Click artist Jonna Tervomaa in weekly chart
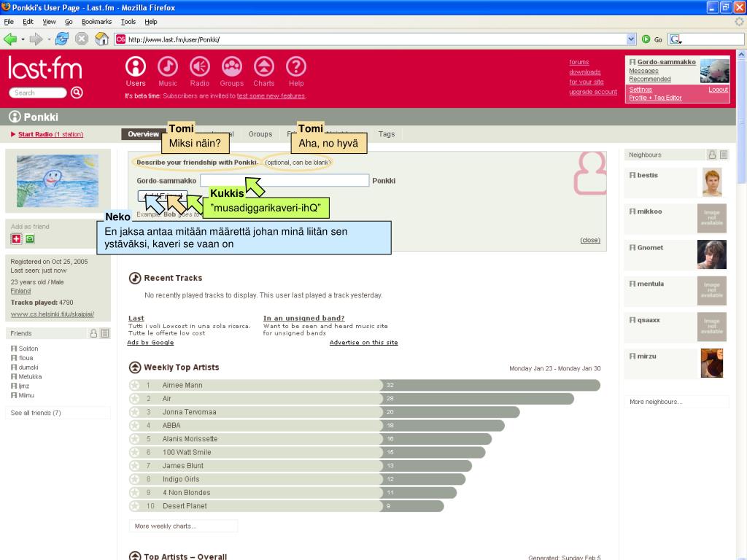Image resolution: width=747 pixels, height=560 pixels. tap(189, 413)
